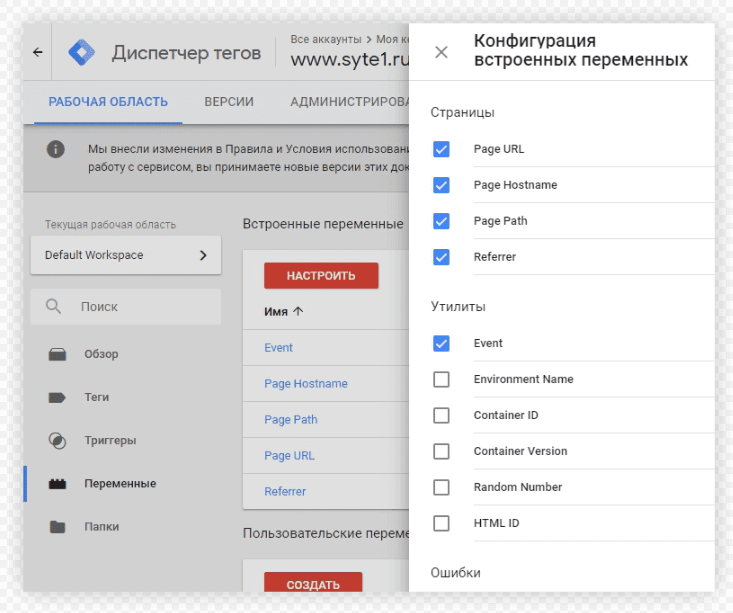Switch to the РАБОЧАЯ ОБЛАСТЬ tab
The width and height of the screenshot is (733, 613).
108,102
